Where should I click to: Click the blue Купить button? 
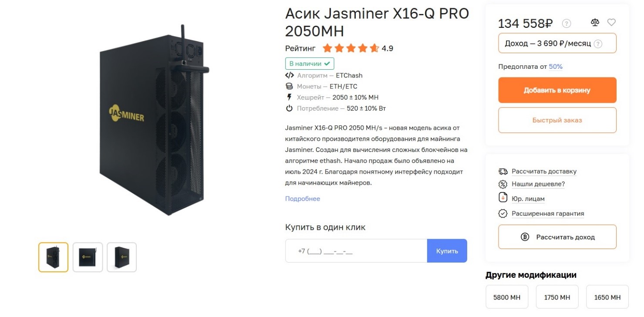447,251
